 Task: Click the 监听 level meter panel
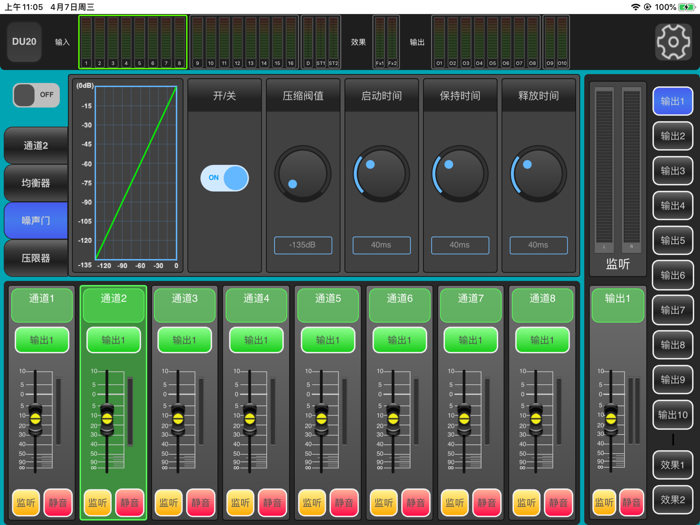pyautogui.click(x=618, y=179)
